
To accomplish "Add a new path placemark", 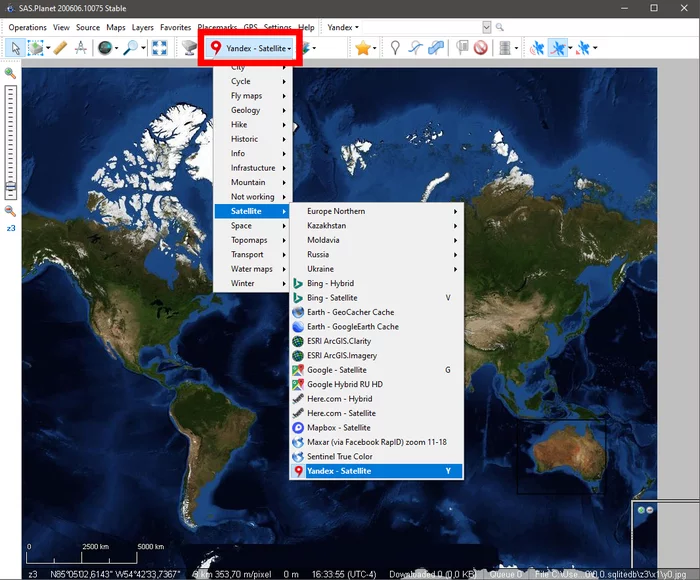I will tap(415, 48).
